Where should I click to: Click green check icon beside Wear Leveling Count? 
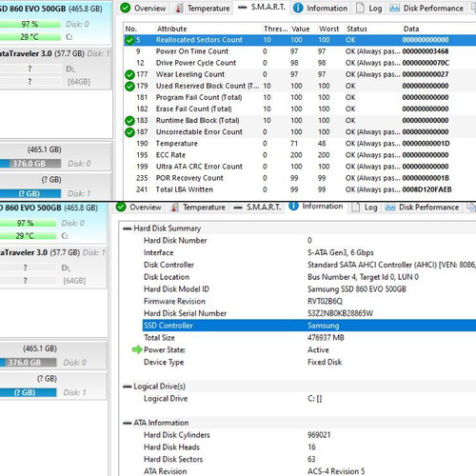pyautogui.click(x=129, y=74)
